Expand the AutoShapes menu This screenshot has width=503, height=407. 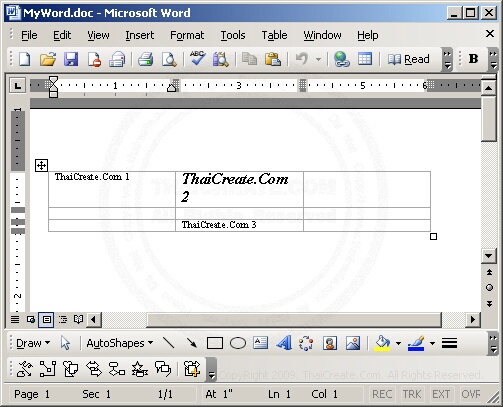click(x=120, y=343)
